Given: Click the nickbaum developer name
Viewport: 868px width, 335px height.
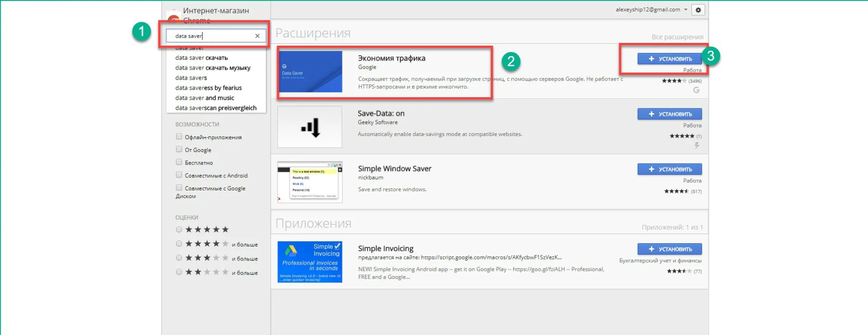Looking at the screenshot, I should coord(371,178).
